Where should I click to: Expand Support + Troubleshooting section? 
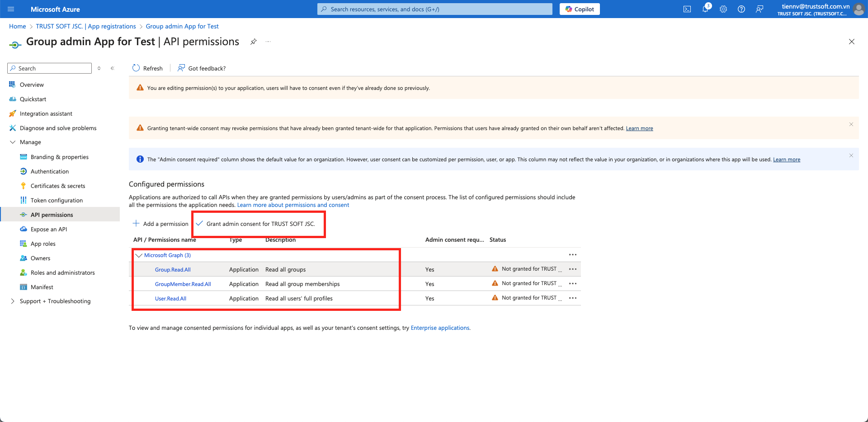point(13,301)
